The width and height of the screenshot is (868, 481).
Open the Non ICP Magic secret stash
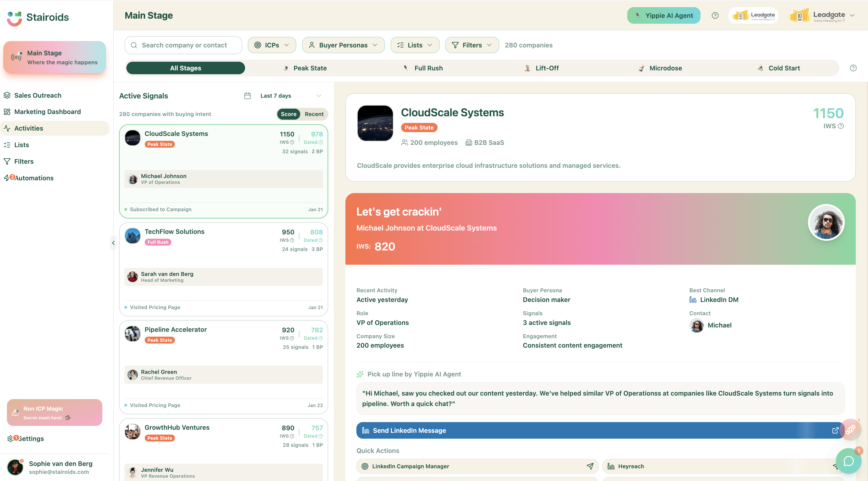coord(55,413)
